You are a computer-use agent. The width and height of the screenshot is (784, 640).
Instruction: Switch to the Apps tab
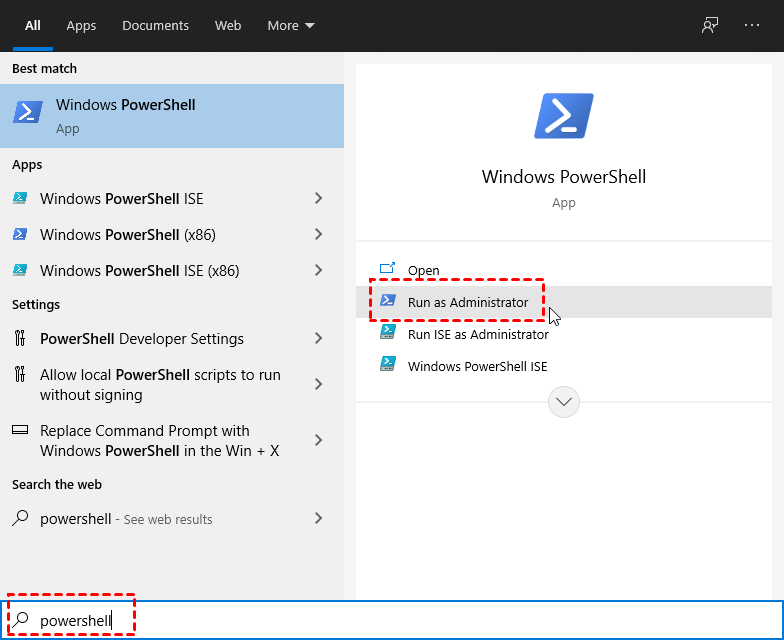tap(81, 25)
